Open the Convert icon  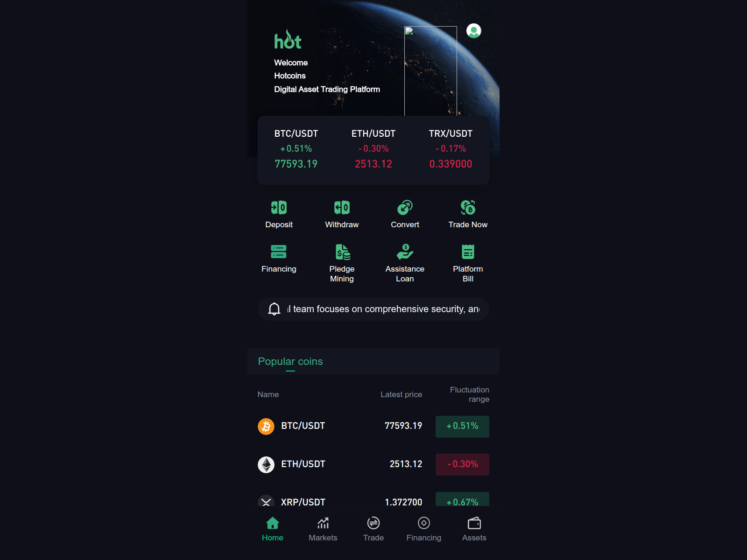tap(405, 208)
